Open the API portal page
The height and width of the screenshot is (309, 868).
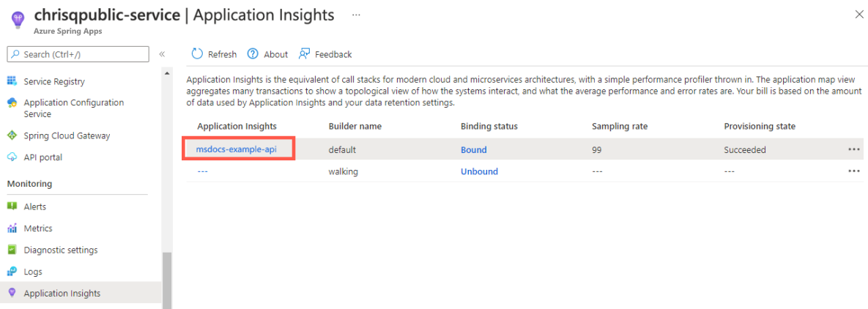[x=42, y=157]
